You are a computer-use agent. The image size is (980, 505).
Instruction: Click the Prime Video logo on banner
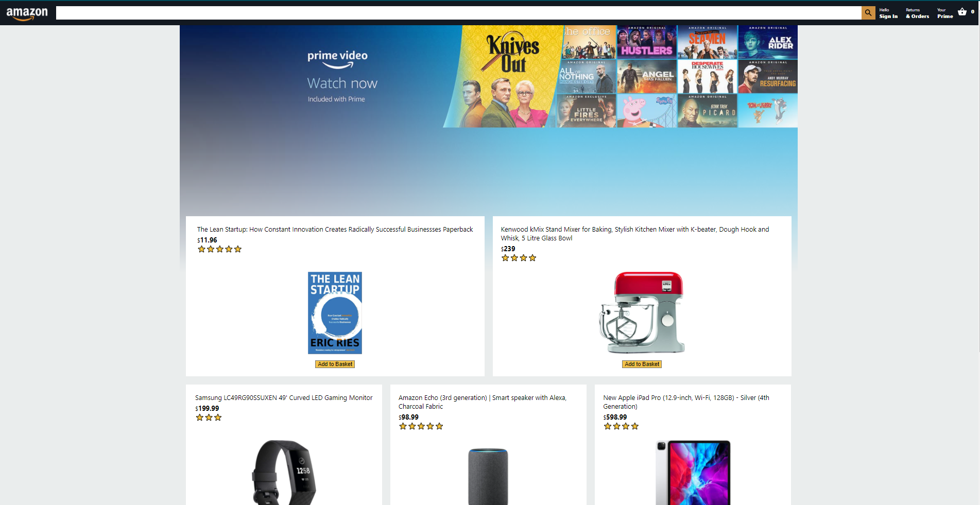[337, 59]
